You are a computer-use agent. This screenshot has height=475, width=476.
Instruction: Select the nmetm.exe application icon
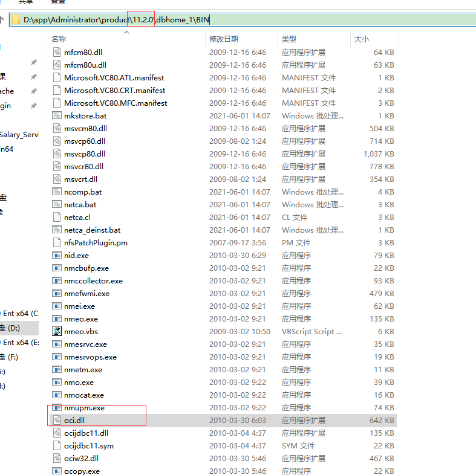click(57, 370)
